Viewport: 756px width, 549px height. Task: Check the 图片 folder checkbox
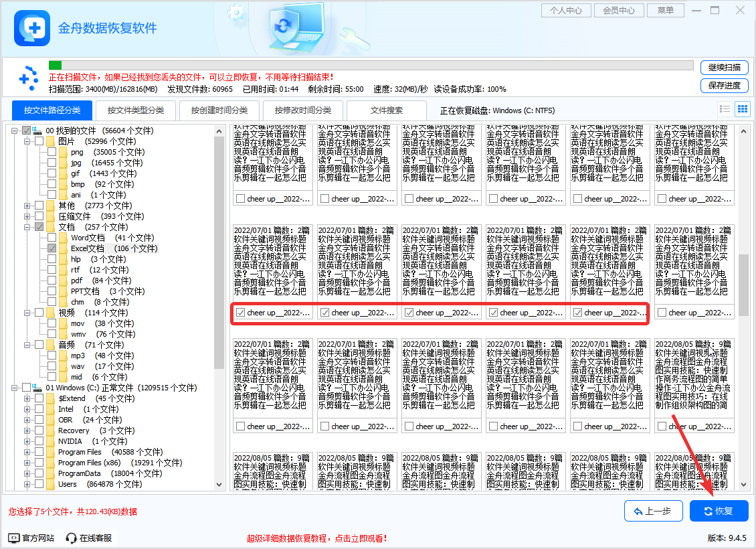click(39, 141)
